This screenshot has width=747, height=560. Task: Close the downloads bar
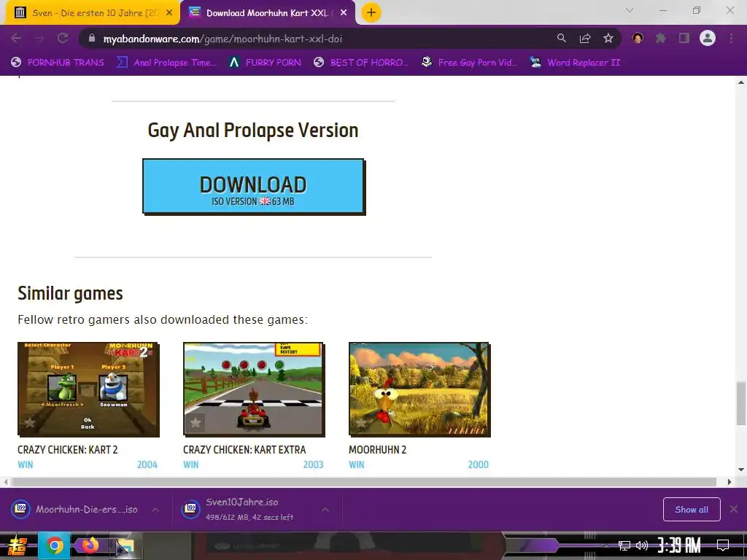[734, 509]
